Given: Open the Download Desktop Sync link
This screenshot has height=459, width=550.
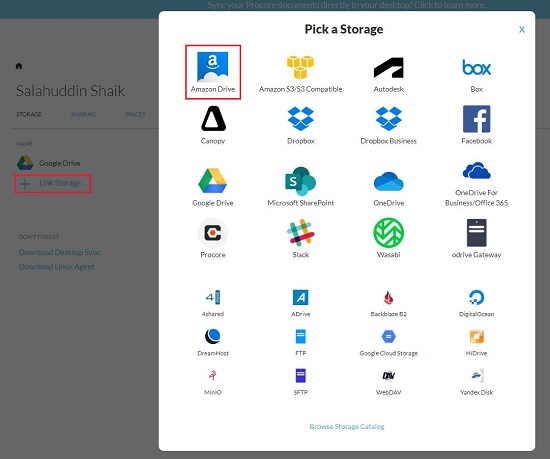Looking at the screenshot, I should (60, 252).
